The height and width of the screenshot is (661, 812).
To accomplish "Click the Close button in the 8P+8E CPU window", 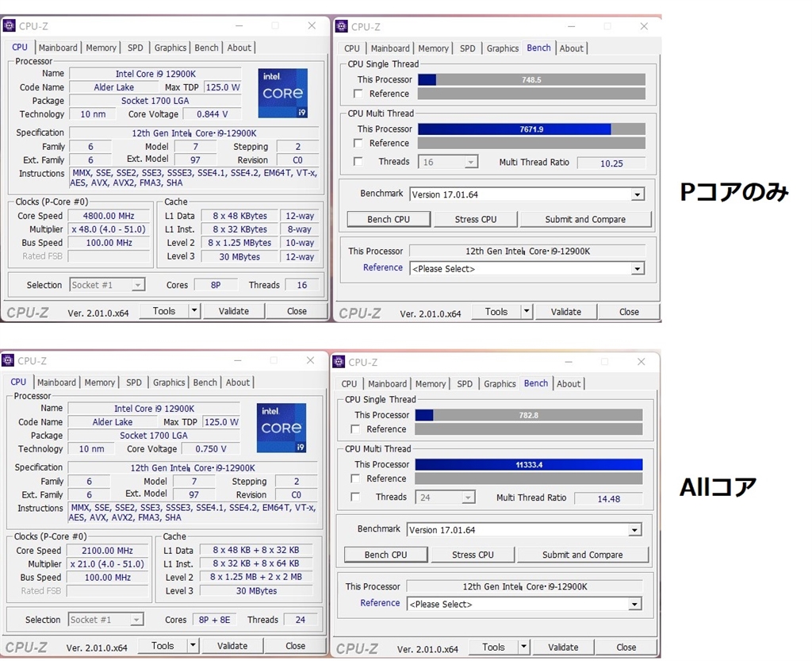I will [295, 645].
